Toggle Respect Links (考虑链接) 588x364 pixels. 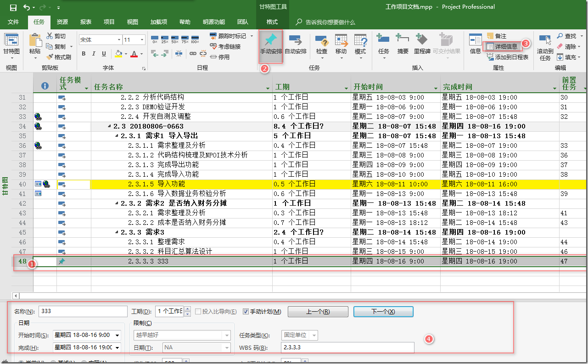225,46
